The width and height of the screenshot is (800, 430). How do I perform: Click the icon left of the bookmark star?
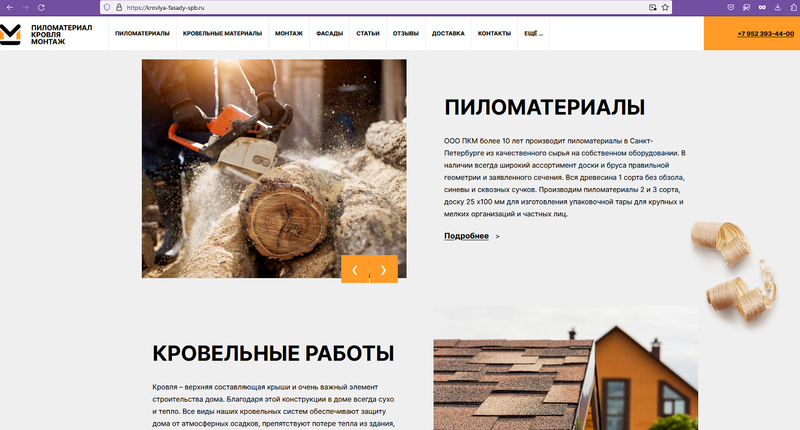(653, 8)
